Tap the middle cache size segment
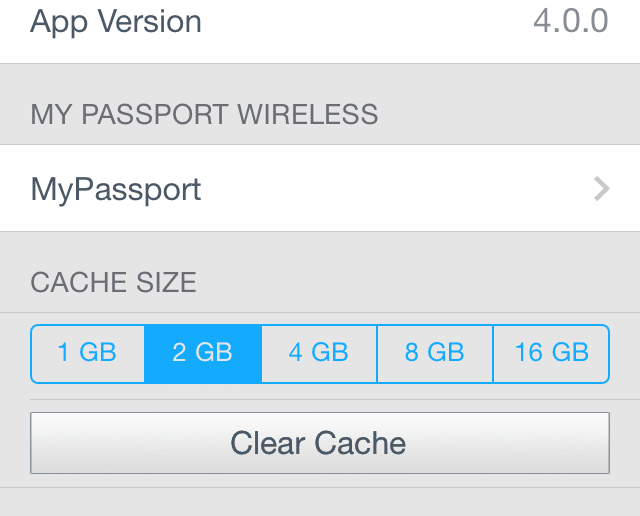 click(319, 354)
